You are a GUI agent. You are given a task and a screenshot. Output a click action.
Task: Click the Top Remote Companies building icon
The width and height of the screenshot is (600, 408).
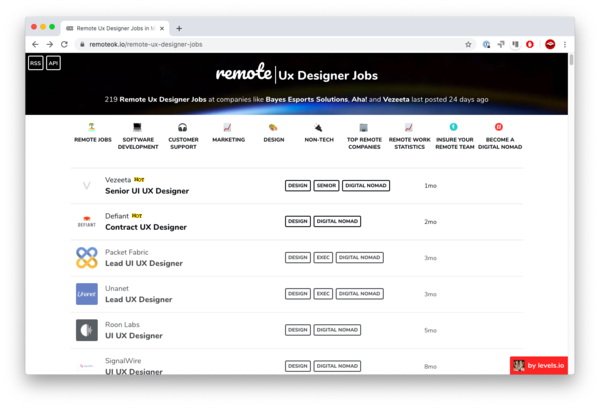click(364, 127)
